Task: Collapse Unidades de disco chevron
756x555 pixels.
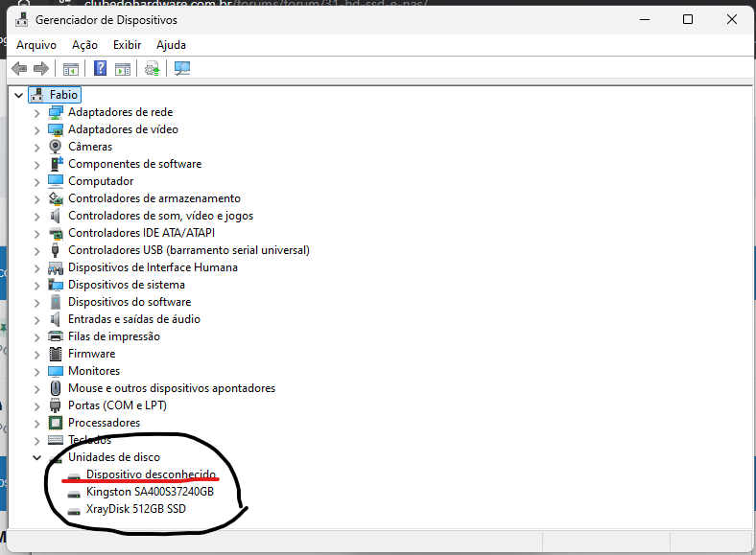Action: pyautogui.click(x=37, y=457)
